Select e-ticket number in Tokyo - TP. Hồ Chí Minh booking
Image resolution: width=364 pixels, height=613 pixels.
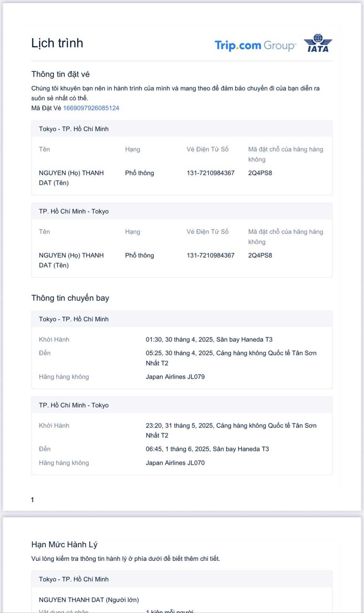tap(210, 173)
